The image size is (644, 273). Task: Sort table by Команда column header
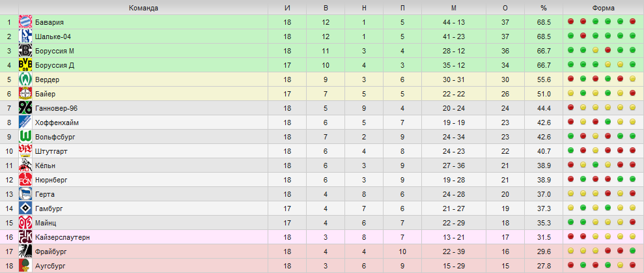(143, 8)
